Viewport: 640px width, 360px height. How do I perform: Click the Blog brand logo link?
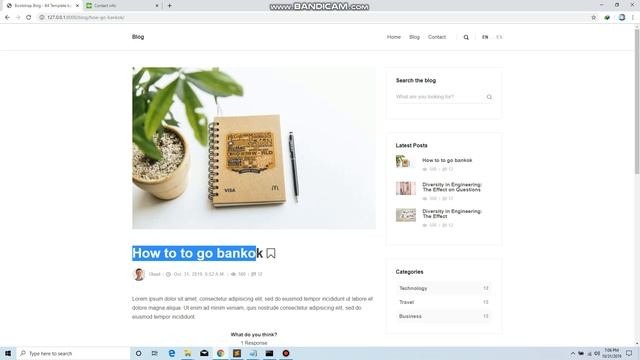[x=138, y=37]
